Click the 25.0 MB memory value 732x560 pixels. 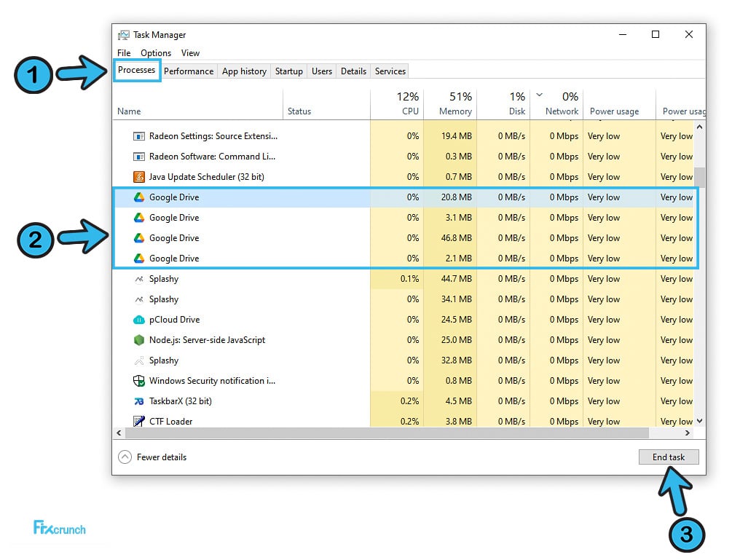click(457, 340)
